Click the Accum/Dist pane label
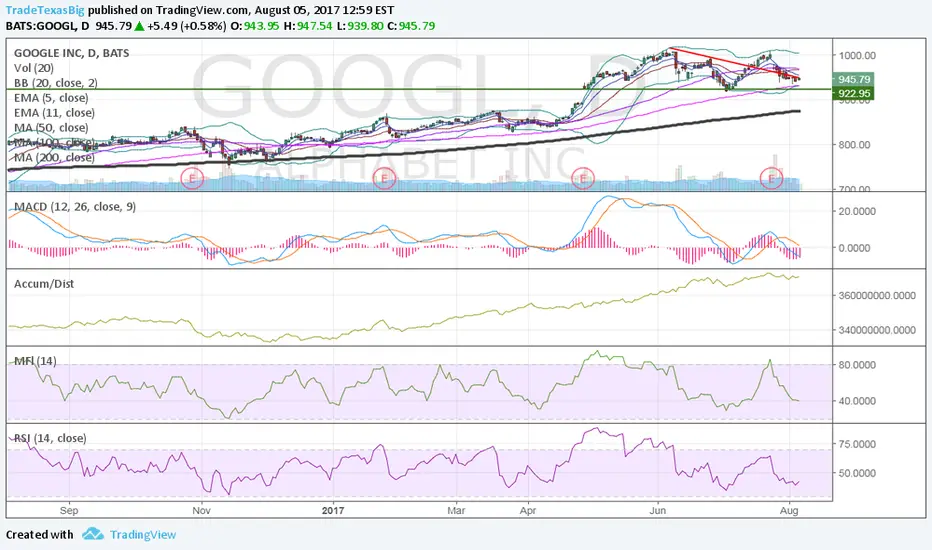 (44, 284)
